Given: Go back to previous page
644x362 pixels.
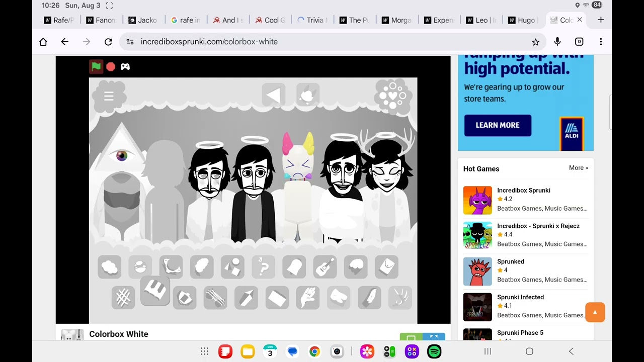Looking at the screenshot, I should click(x=65, y=42).
